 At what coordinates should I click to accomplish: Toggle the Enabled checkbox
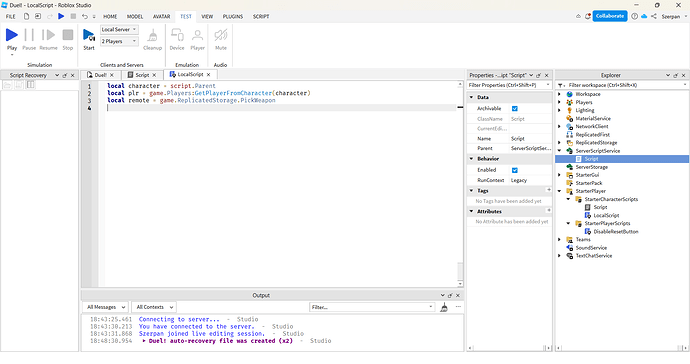coord(514,170)
